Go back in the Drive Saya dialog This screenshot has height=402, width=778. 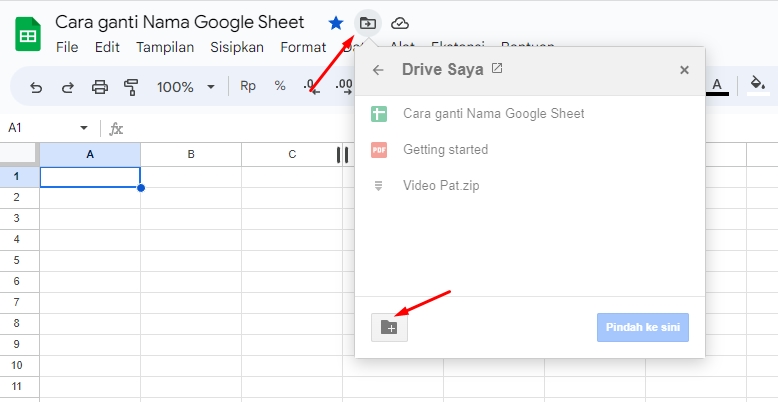[x=378, y=70]
